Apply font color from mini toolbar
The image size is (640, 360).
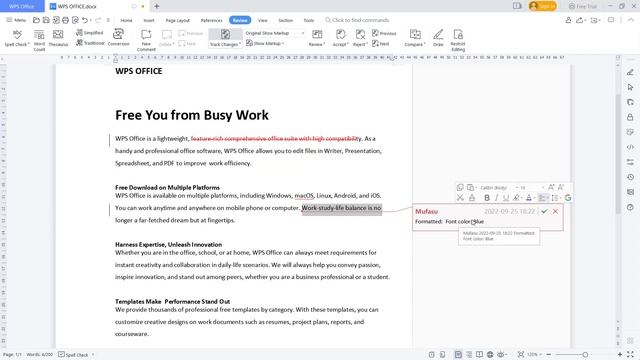529,198
